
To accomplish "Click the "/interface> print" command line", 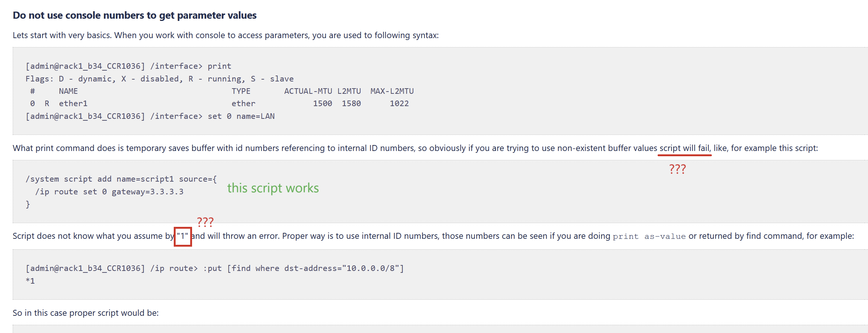I will point(129,66).
